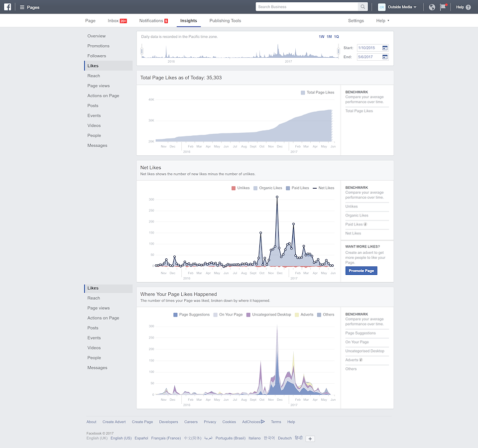Grab the right handle of date range slider
This screenshot has height=448, width=478.
(339, 51)
